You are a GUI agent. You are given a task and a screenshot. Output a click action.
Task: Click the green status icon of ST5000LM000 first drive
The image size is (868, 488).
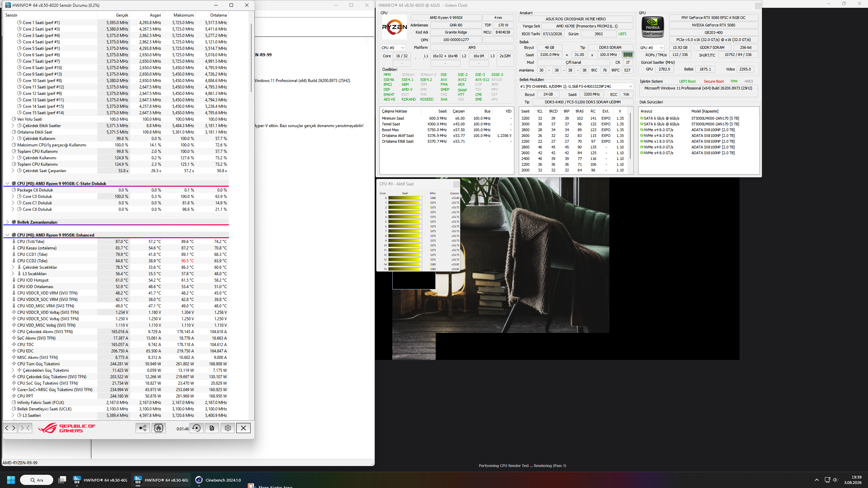click(642, 118)
